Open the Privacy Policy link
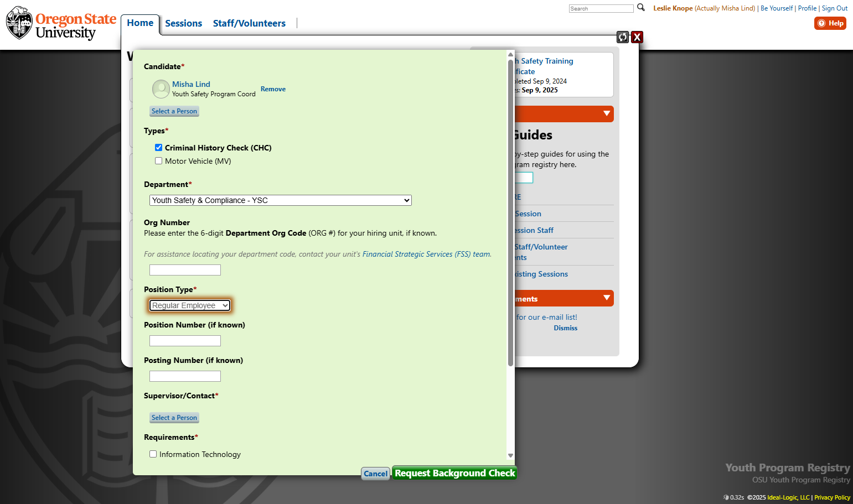The height and width of the screenshot is (504, 853). pos(832,497)
